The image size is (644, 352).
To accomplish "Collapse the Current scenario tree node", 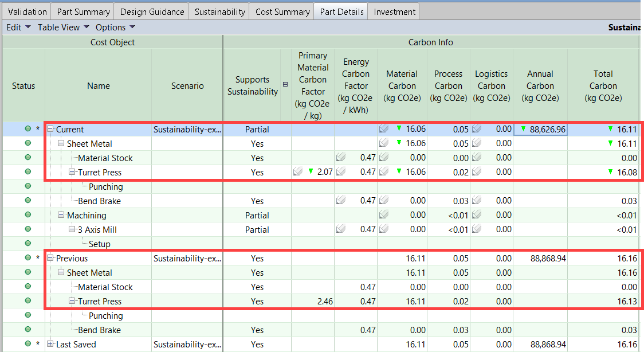I will (50, 129).
